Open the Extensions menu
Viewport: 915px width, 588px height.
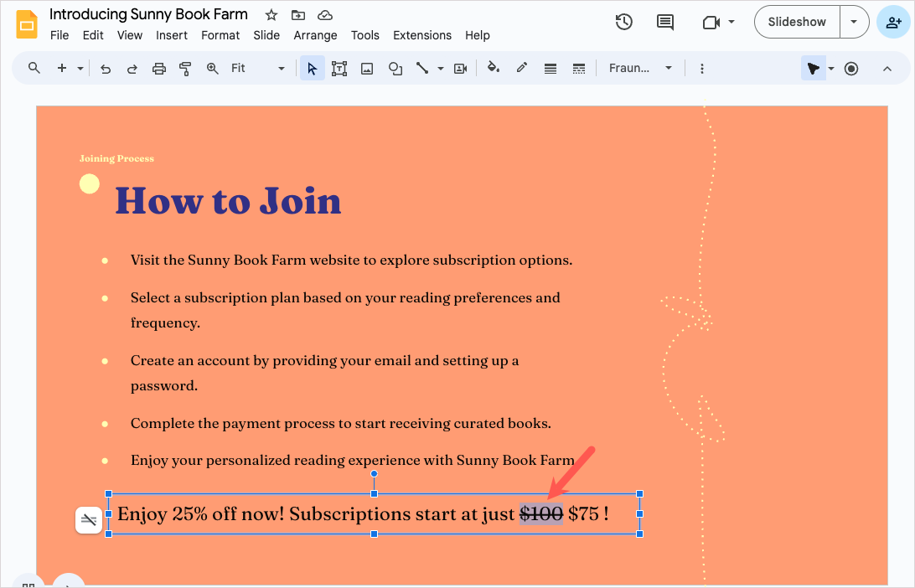422,35
